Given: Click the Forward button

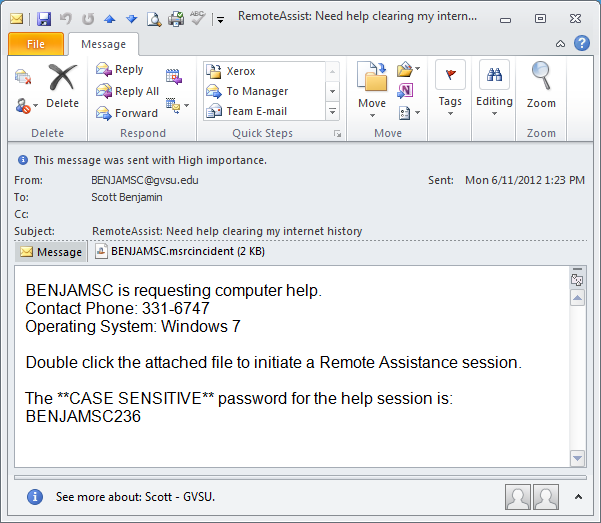Looking at the screenshot, I should (x=126, y=113).
